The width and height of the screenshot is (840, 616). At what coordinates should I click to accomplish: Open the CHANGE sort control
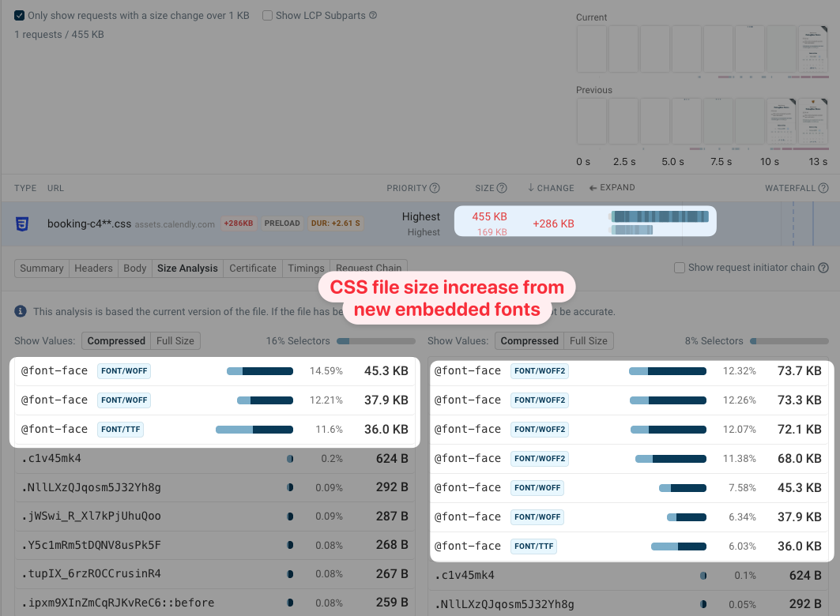(x=549, y=188)
